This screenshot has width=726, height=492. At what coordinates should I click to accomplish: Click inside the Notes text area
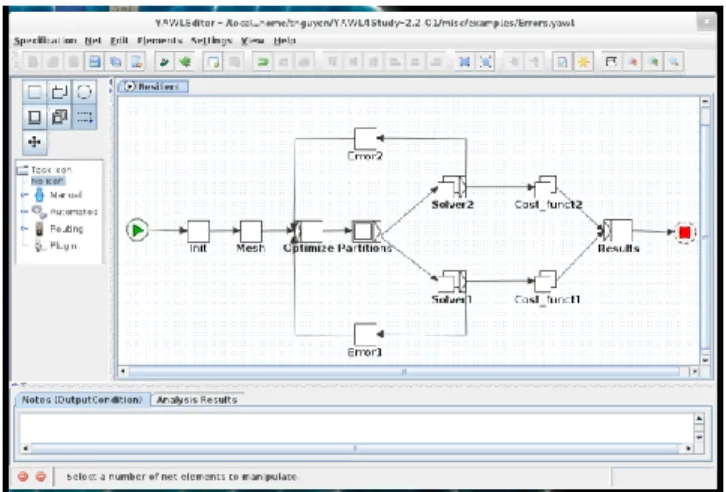(x=357, y=427)
